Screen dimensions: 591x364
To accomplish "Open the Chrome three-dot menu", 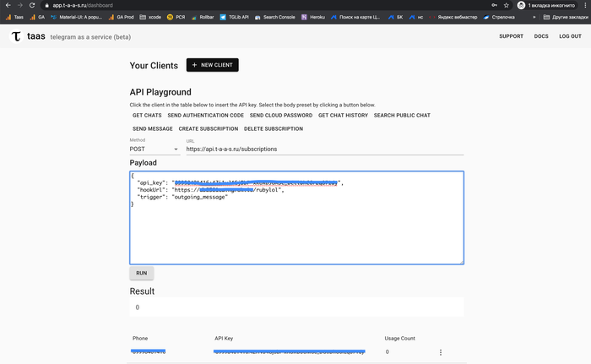I will [583, 5].
